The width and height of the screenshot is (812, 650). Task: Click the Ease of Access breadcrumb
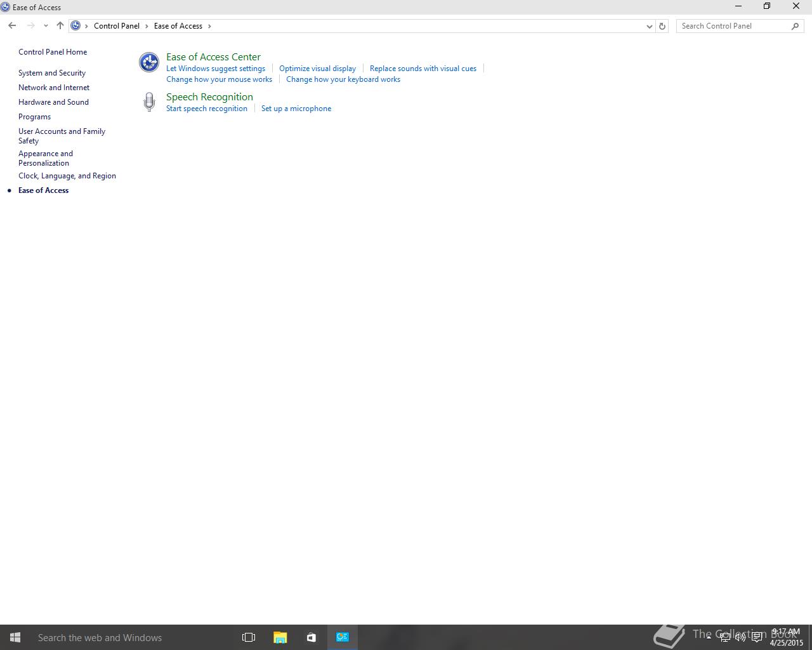click(178, 26)
